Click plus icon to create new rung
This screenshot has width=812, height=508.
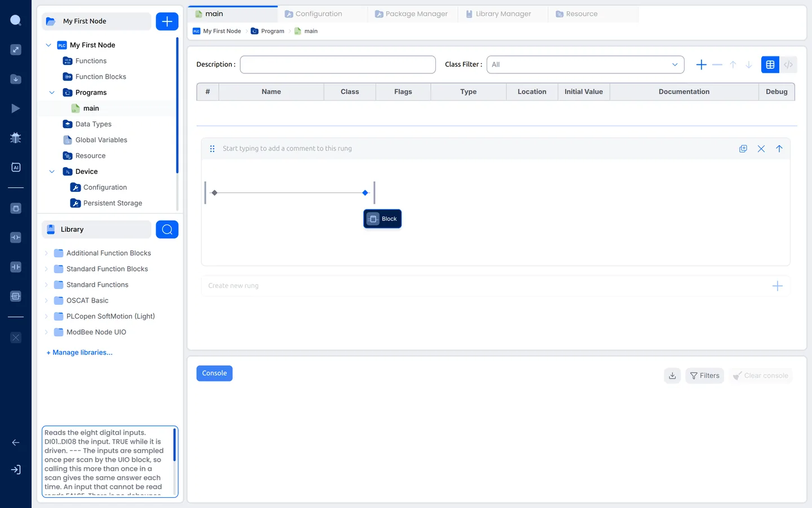coord(777,286)
